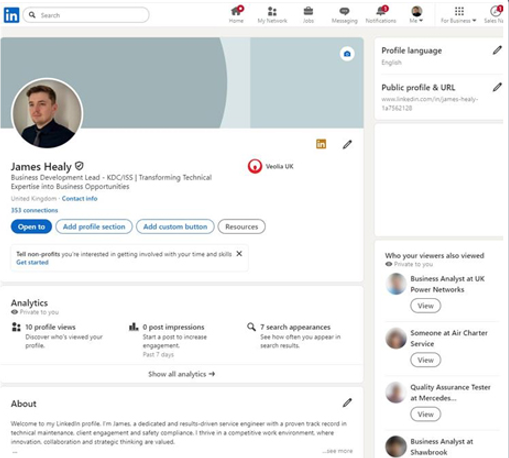View 10 profile views analytics

click(50, 327)
